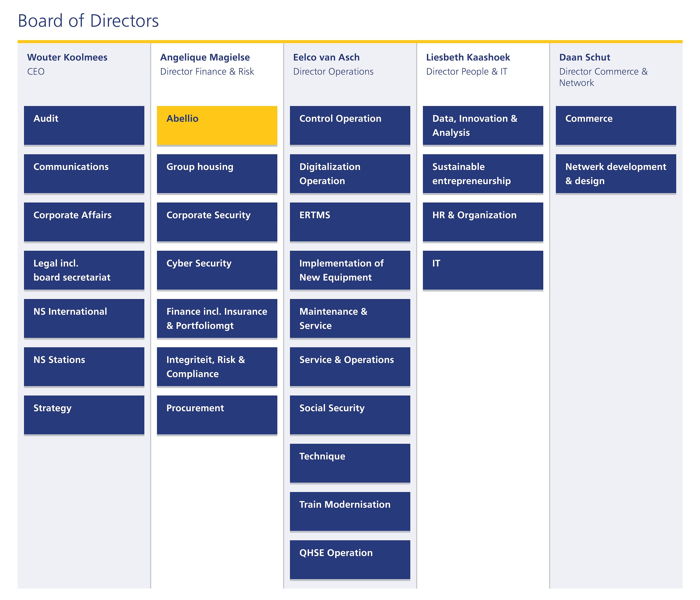Select Integriteit, Risk & Compliance box
Image resolution: width=700 pixels, height=600 pixels.
click(x=217, y=367)
